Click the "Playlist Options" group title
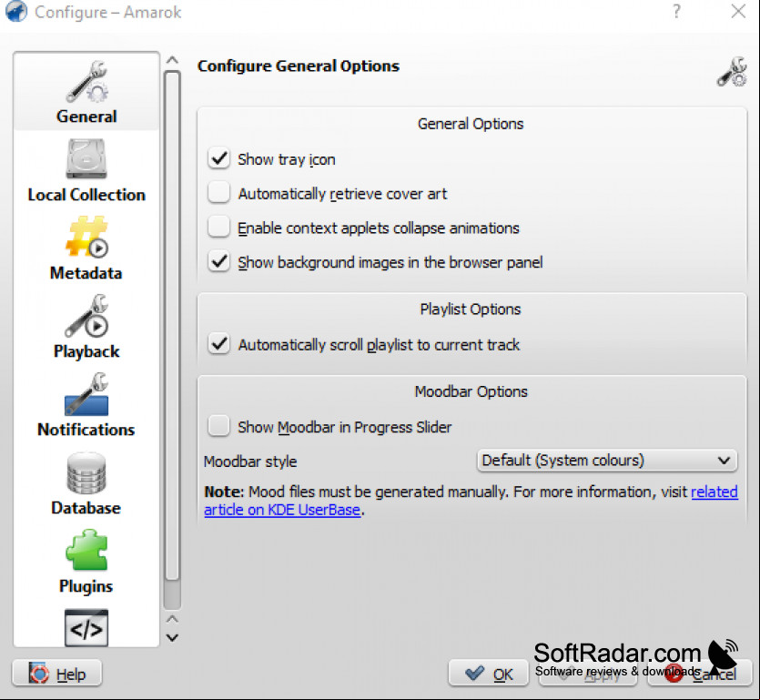Image resolution: width=760 pixels, height=700 pixels. point(471,309)
